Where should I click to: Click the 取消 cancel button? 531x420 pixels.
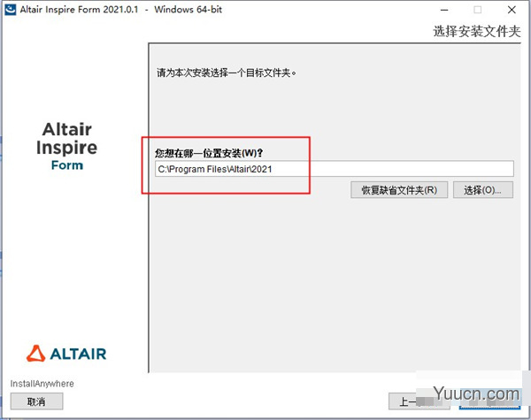click(x=36, y=401)
